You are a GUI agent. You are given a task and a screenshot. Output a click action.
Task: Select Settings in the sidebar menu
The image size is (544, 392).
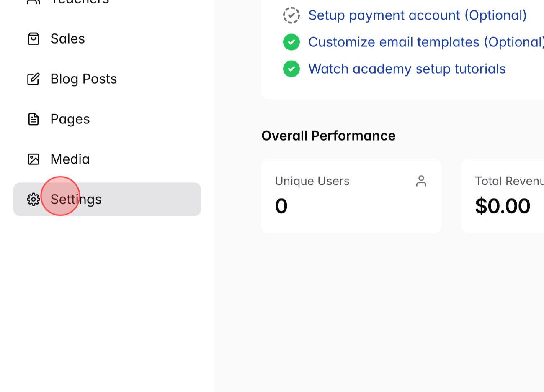pos(75,200)
